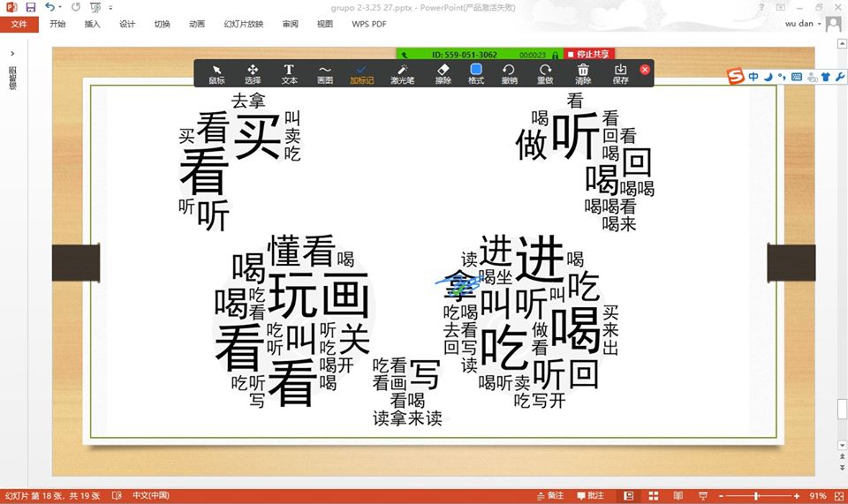Screen dimensions: 848x504
Task: Click the 91% zoom level
Action: 817,496
